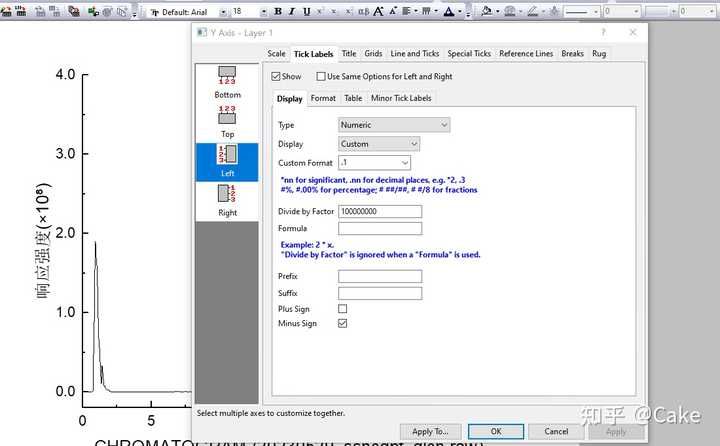Click the Font Color A icon
Screen dimensions: 720x446
coord(449,11)
